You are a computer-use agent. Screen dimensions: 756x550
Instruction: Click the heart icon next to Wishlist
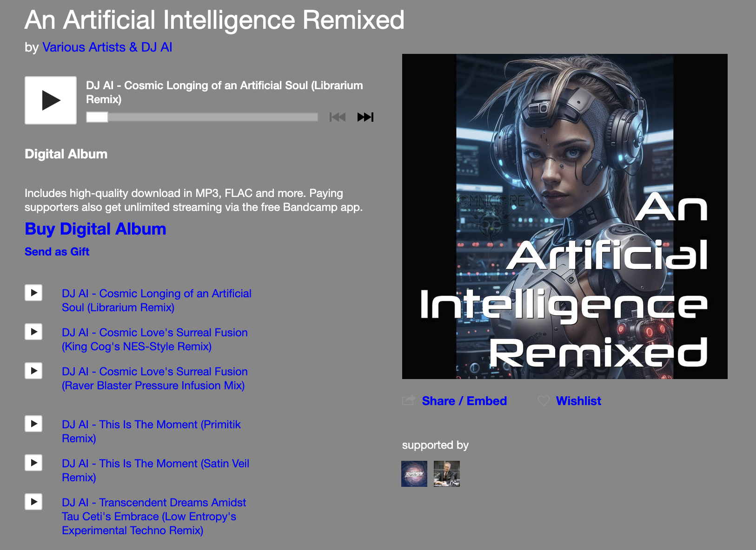[544, 401]
